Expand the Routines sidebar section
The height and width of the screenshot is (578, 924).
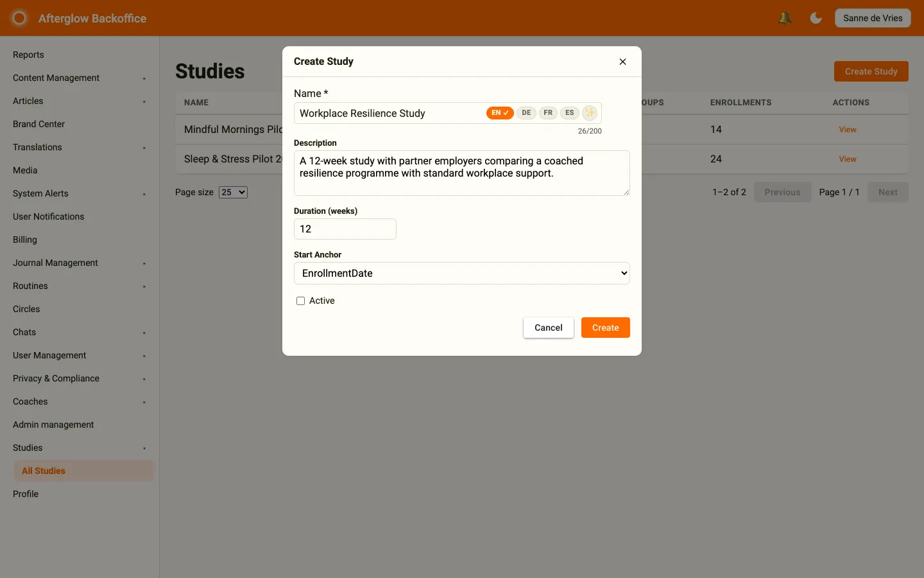point(80,286)
